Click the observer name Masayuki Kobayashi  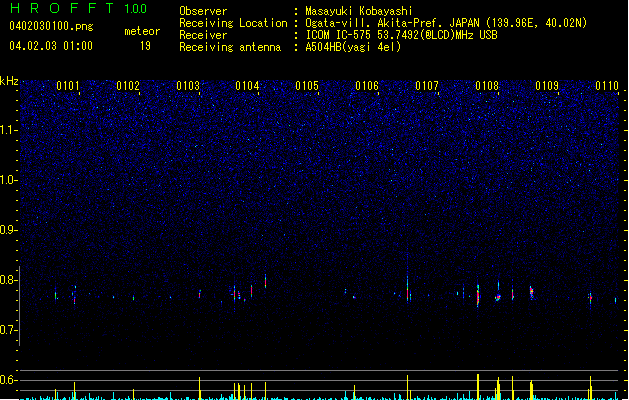coord(359,11)
